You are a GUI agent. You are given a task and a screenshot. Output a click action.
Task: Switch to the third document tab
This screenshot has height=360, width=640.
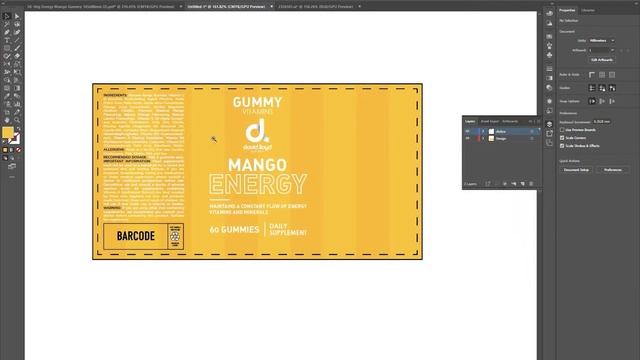316,7
